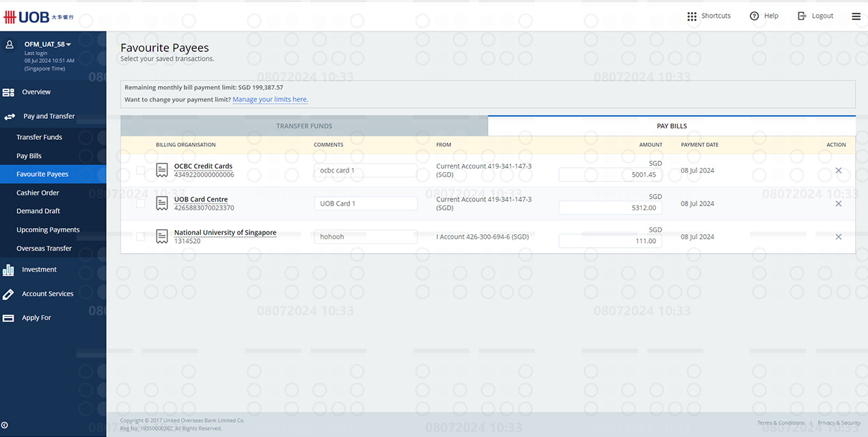
Task: Click the Comments column header
Action: click(x=329, y=145)
